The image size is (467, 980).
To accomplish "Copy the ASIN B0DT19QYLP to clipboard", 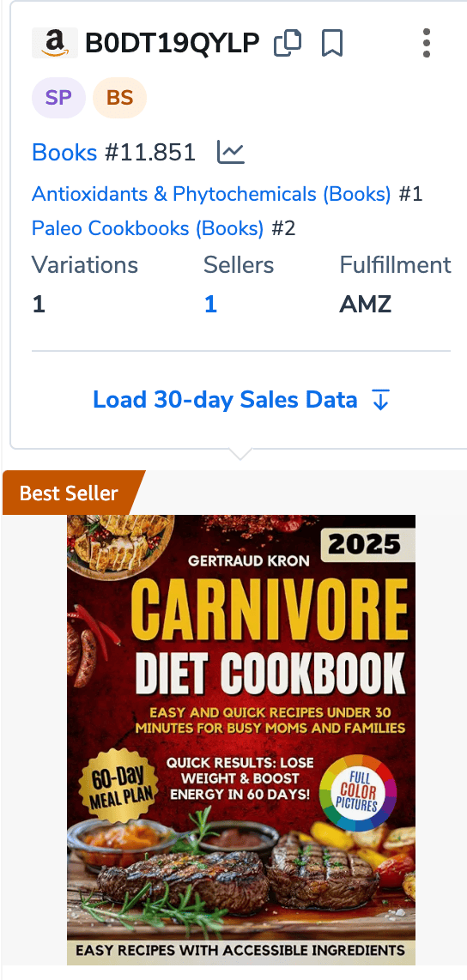I will (x=288, y=43).
